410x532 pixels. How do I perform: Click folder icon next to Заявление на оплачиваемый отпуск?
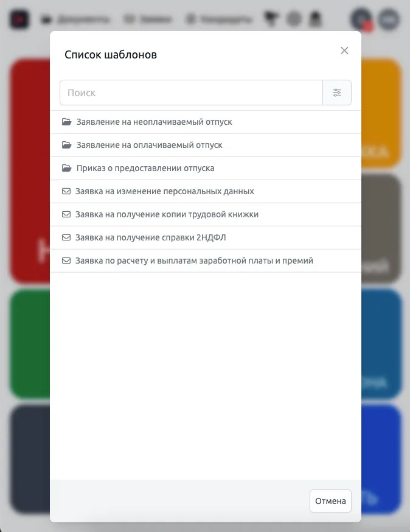pyautogui.click(x=67, y=145)
